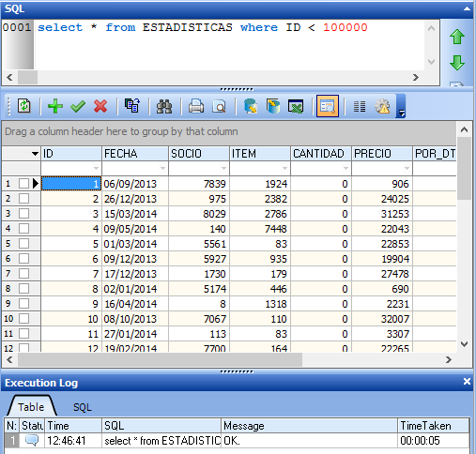The image size is (476, 454).
Task: Tick the checkbox for row 3
Action: pyautogui.click(x=23, y=213)
